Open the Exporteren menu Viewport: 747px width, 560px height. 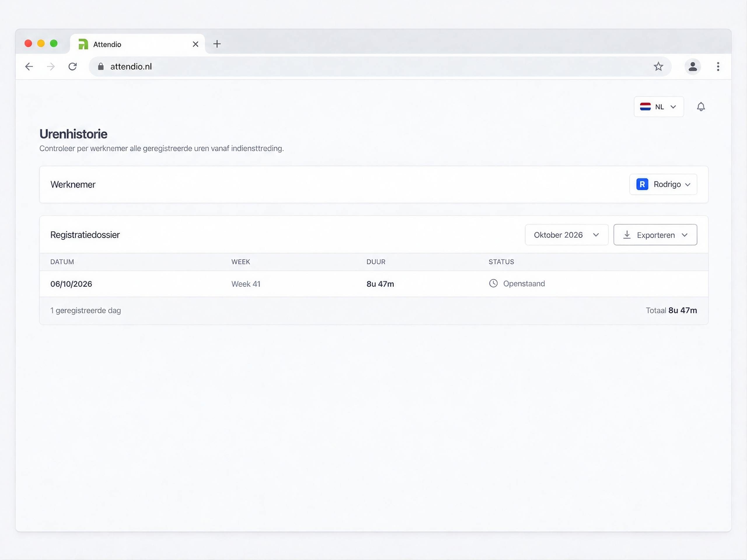655,235
